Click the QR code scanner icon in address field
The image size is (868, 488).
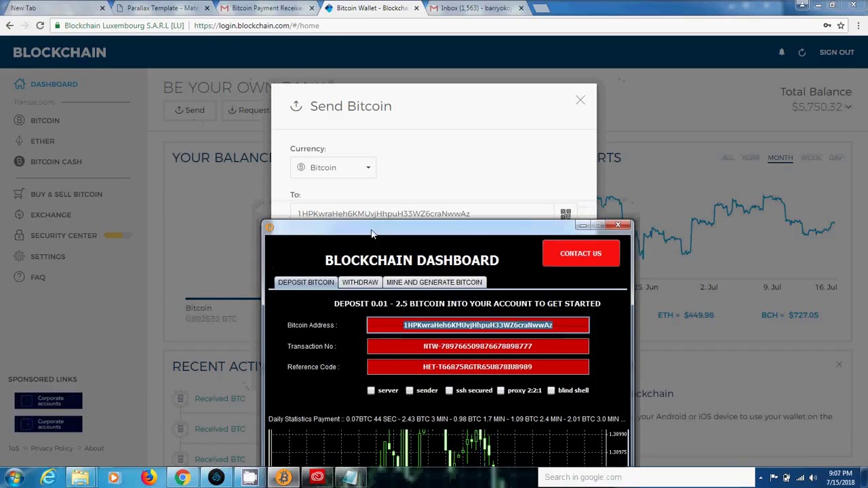[x=566, y=213]
